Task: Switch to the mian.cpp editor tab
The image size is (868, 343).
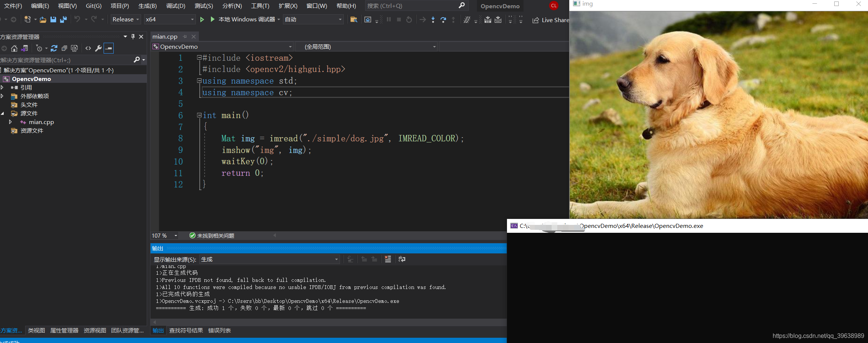Action: click(165, 37)
